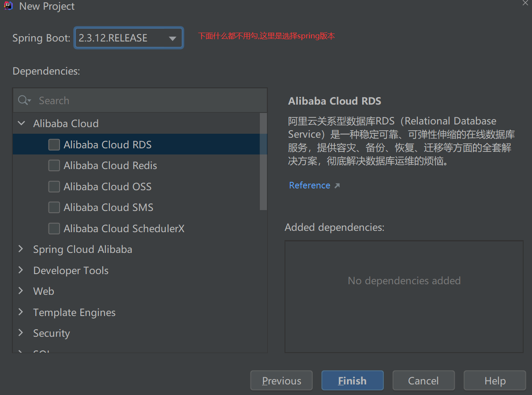Expand the Developer Tools group
Screen dimensions: 532x395
coord(21,270)
